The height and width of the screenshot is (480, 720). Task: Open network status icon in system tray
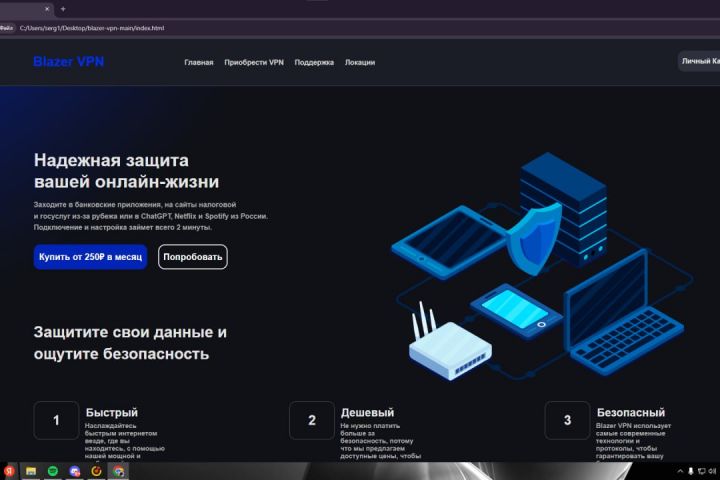(702, 471)
